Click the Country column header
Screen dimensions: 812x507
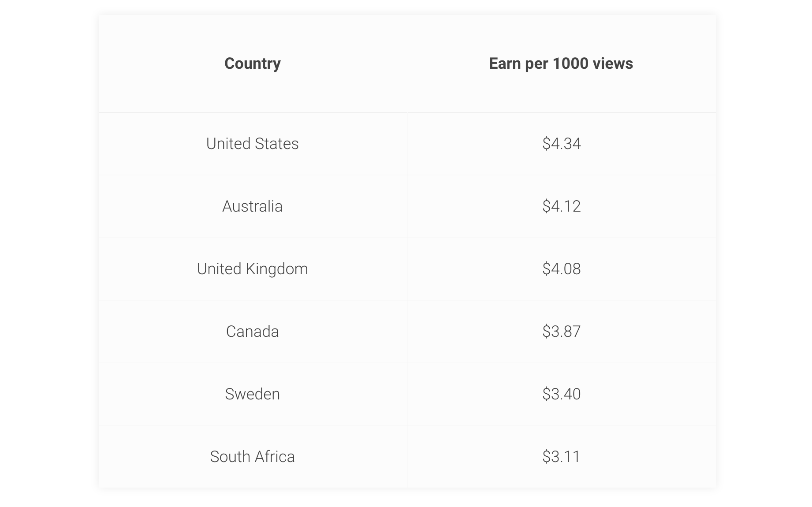(252, 63)
